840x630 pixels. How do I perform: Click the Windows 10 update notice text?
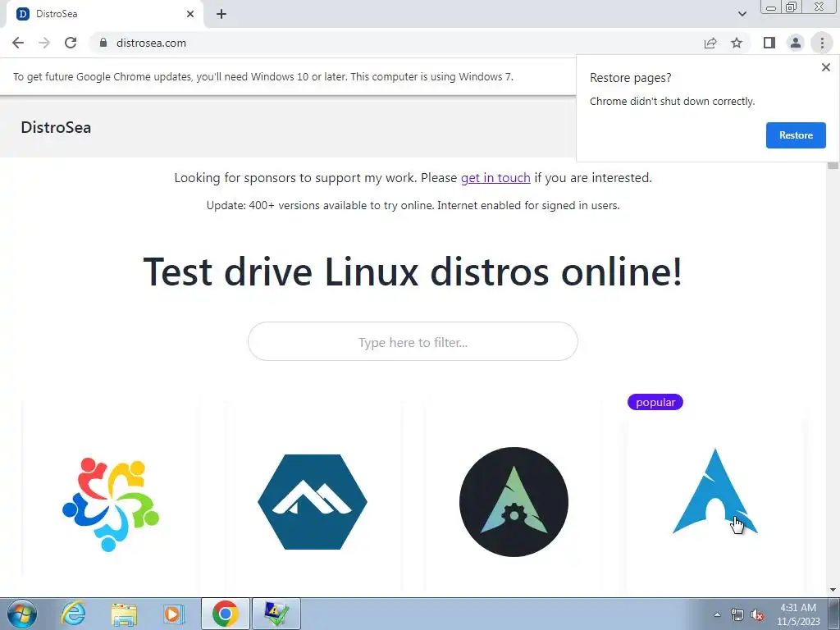[263, 76]
